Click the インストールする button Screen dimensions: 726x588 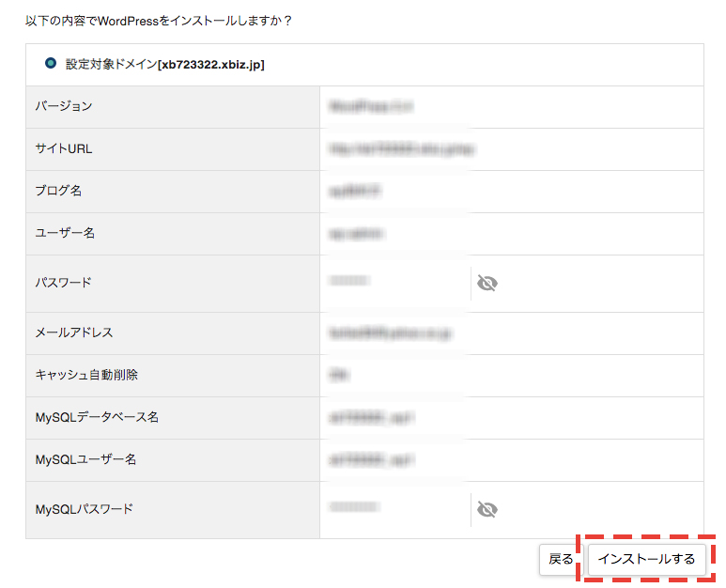(x=647, y=559)
